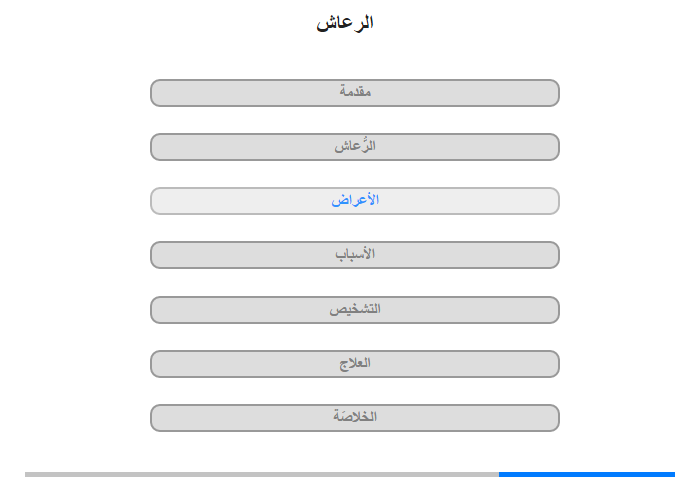
Task: Select the الرَّعاش menu button
Action: tap(355, 147)
